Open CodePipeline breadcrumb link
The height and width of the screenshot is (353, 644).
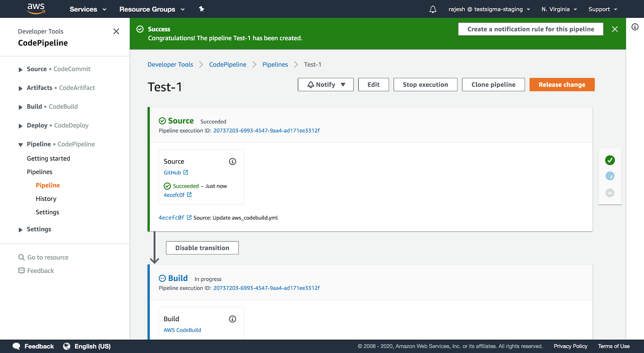tap(227, 64)
